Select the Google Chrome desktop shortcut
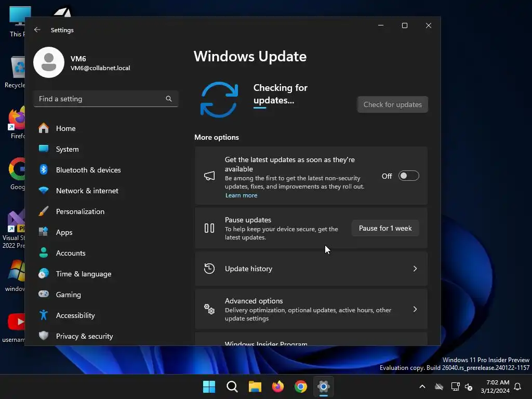532x399 pixels. [x=16, y=174]
